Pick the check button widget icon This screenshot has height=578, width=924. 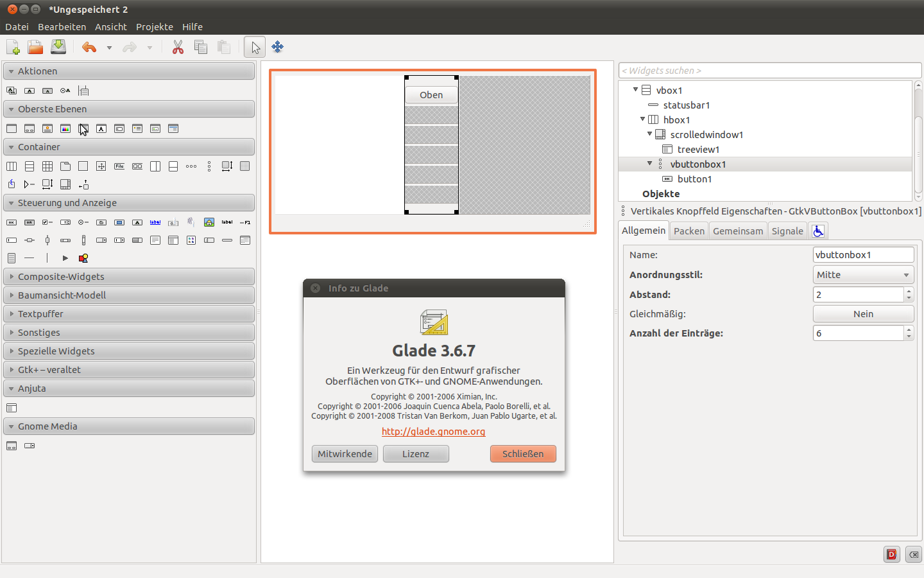(47, 222)
